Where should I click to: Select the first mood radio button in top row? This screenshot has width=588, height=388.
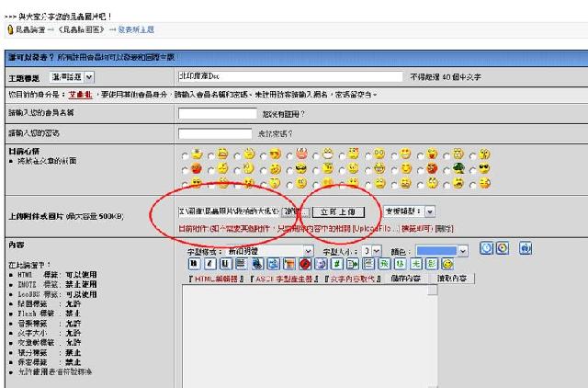pos(187,154)
